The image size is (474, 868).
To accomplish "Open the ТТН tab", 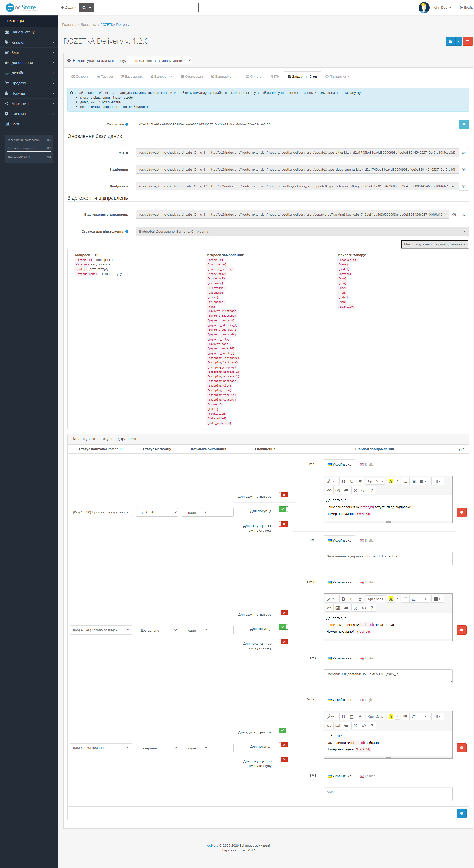I will pyautogui.click(x=275, y=76).
